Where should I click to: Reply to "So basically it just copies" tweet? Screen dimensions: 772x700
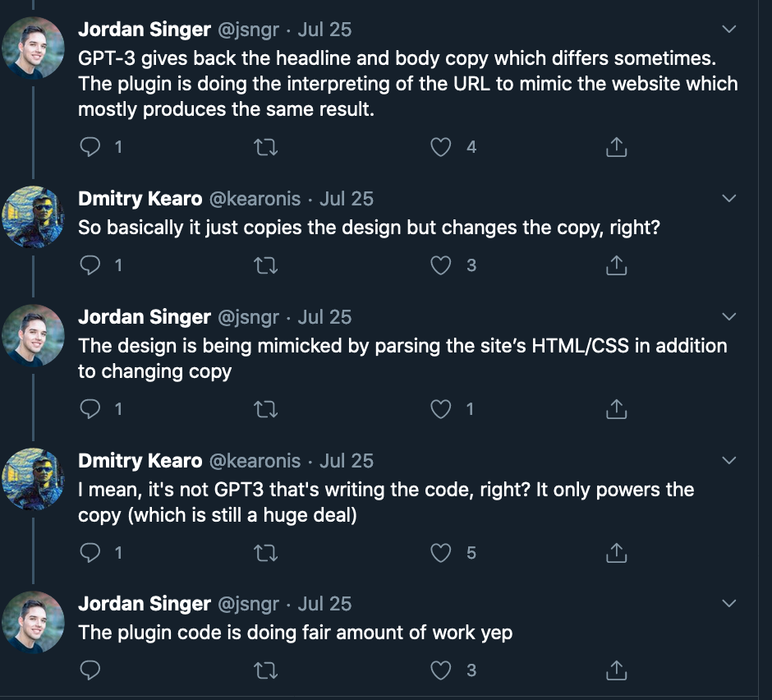click(90, 265)
